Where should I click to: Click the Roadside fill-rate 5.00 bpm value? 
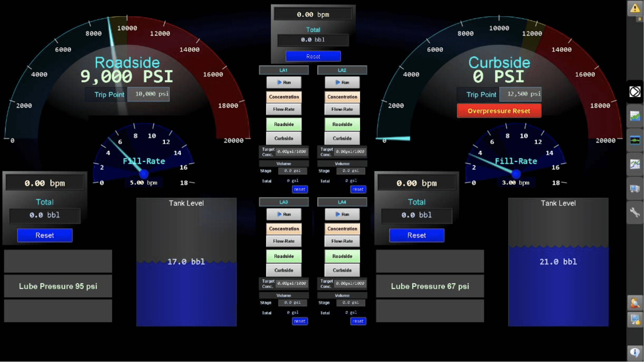point(144,183)
